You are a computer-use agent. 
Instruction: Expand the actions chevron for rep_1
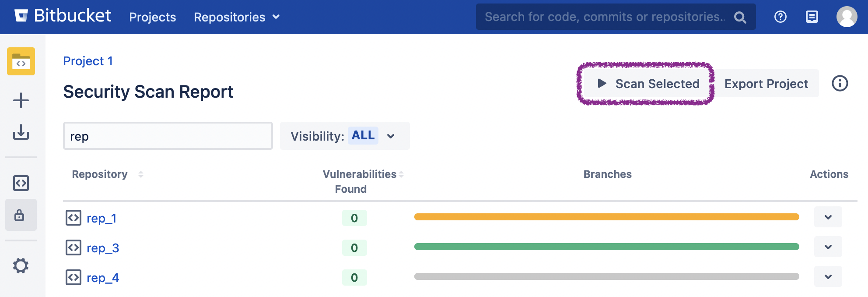point(828,217)
